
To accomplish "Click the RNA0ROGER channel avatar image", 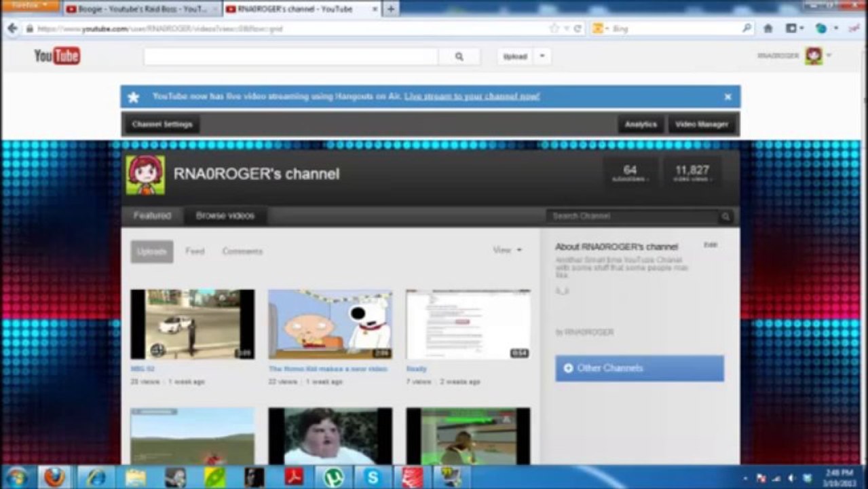I will tap(145, 175).
